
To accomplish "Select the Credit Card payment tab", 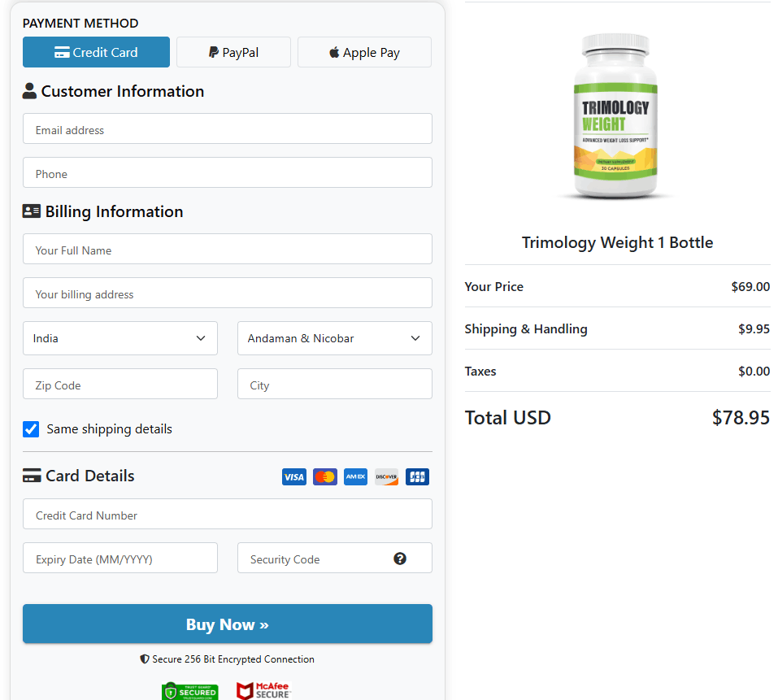I will (96, 52).
